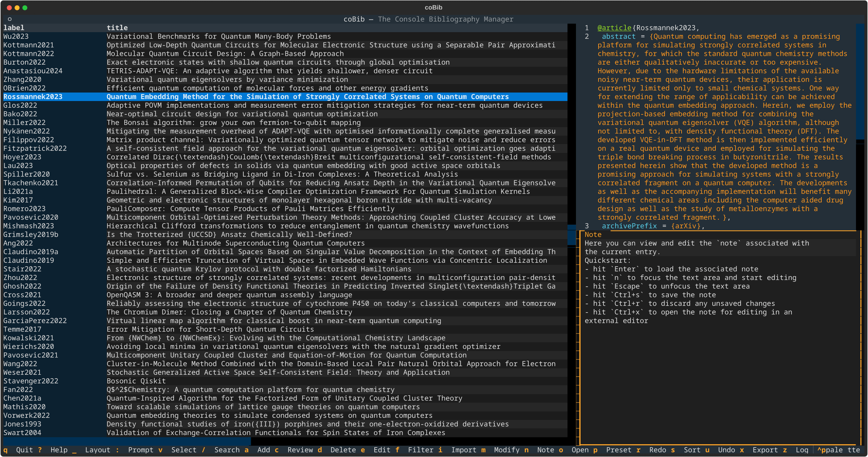Open Preset chooser in the footer
868x457 pixels.
[x=618, y=450]
